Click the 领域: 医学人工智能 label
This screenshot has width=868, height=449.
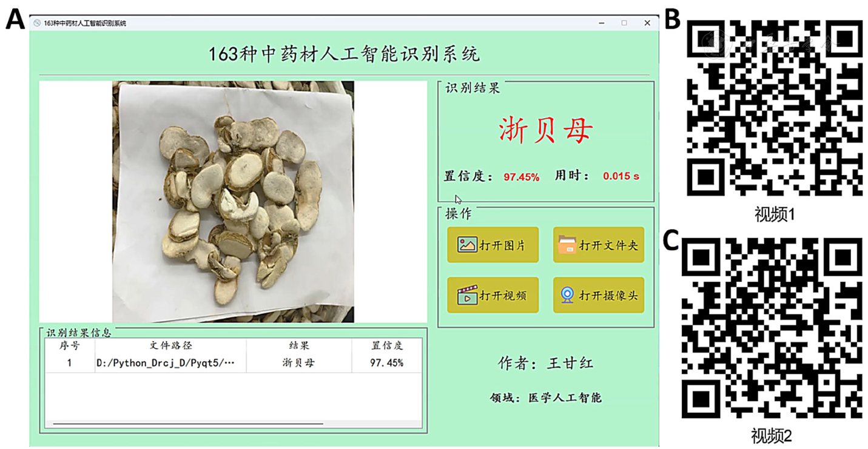545,397
